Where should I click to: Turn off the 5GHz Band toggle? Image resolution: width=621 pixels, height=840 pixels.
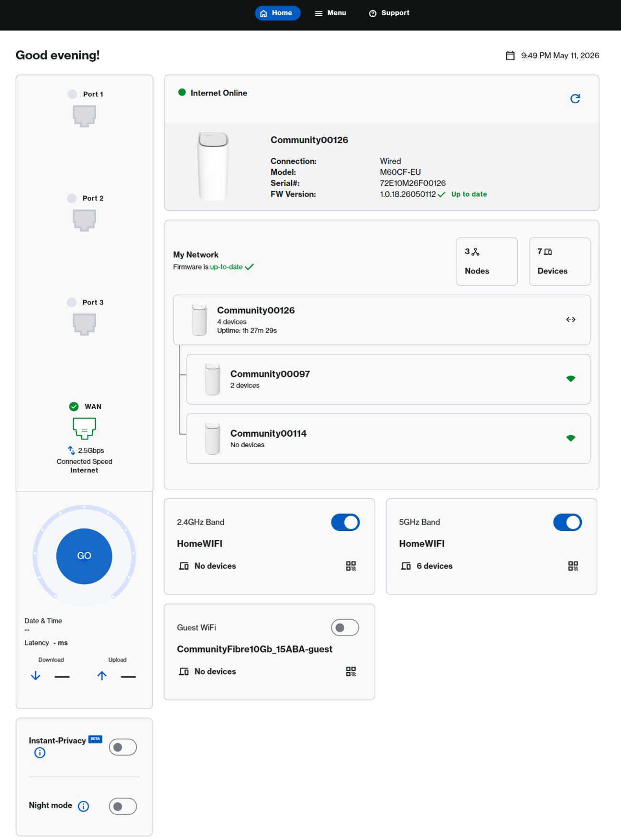567,522
